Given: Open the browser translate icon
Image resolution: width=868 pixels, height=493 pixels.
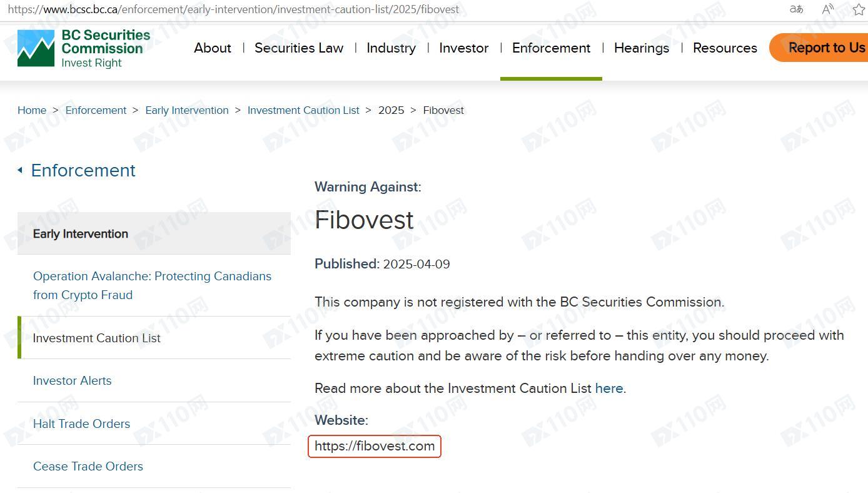Looking at the screenshot, I should 796,9.
